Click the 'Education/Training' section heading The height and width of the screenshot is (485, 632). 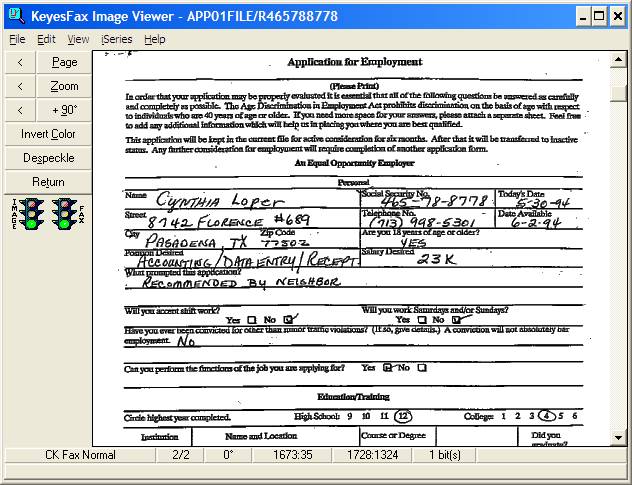(353, 397)
